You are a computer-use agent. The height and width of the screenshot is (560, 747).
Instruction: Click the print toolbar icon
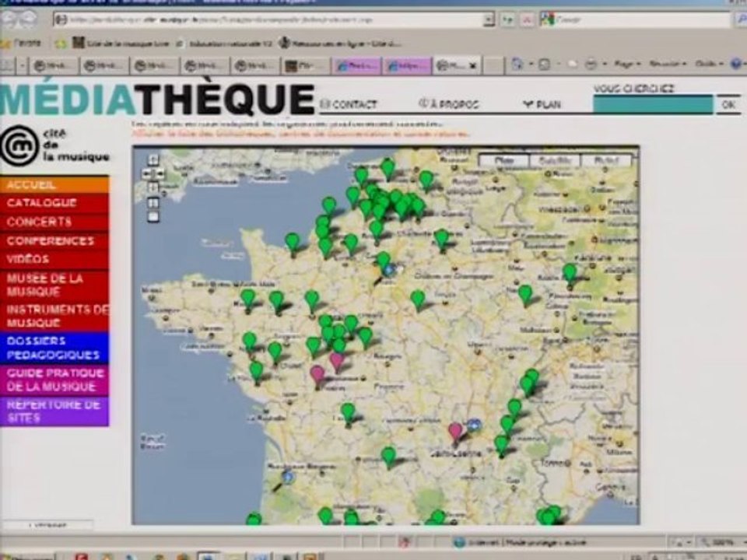(591, 64)
